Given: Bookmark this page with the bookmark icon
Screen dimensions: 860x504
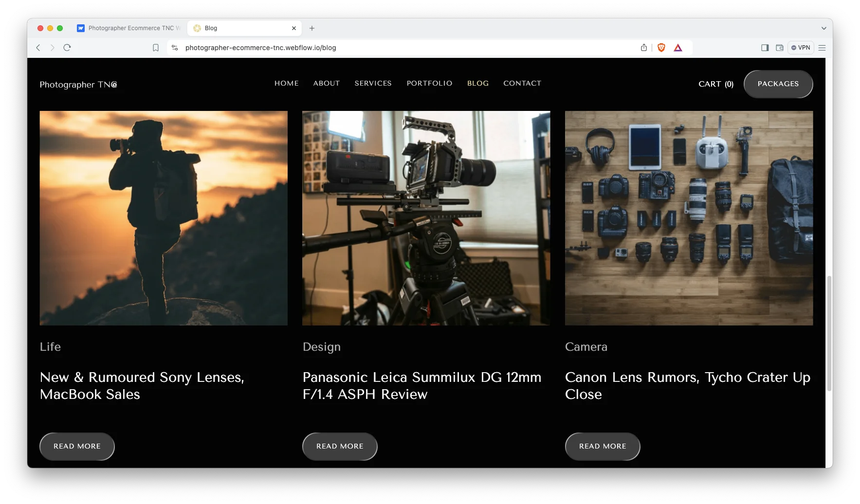Looking at the screenshot, I should (156, 48).
